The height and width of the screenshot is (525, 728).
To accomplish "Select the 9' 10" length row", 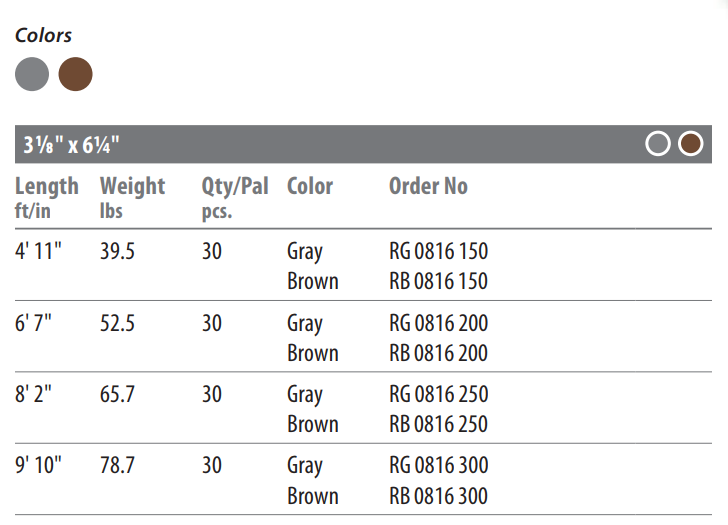I will coord(363,480).
